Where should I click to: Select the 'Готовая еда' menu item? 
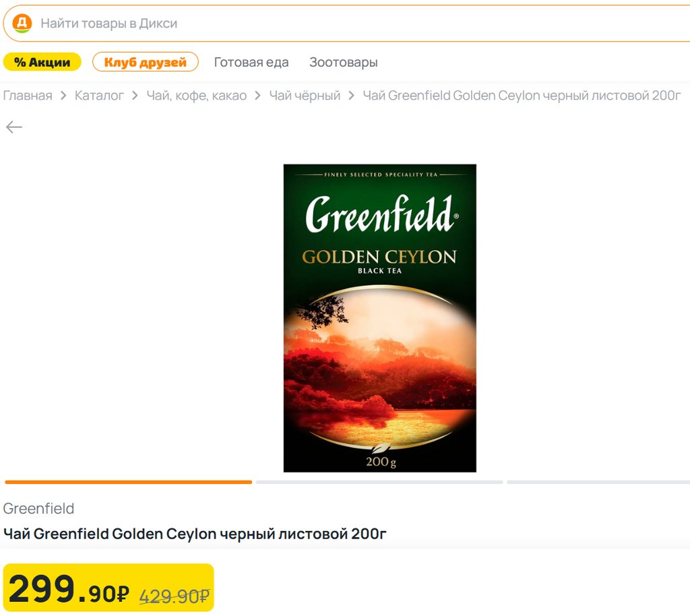point(251,63)
